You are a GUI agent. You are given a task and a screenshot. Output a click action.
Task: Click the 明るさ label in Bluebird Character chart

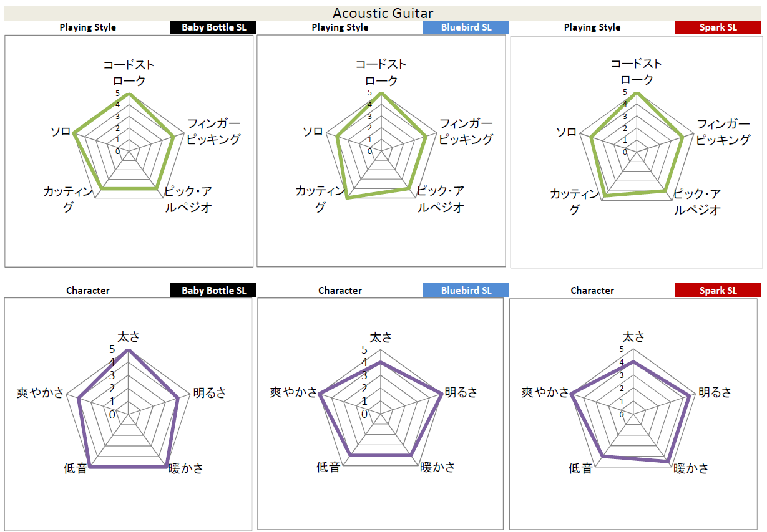coord(461,392)
